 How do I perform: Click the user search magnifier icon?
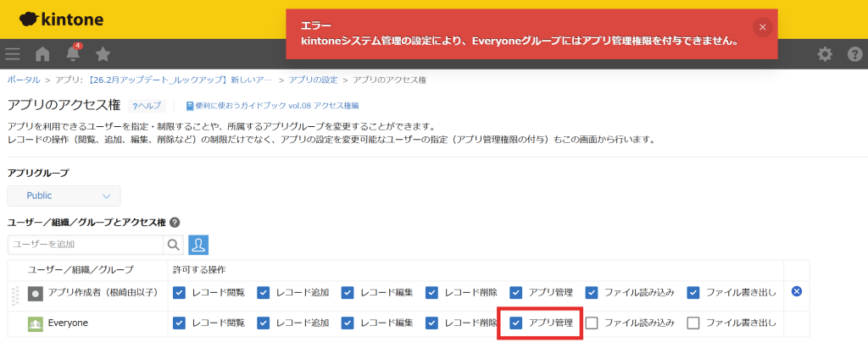pyautogui.click(x=174, y=245)
